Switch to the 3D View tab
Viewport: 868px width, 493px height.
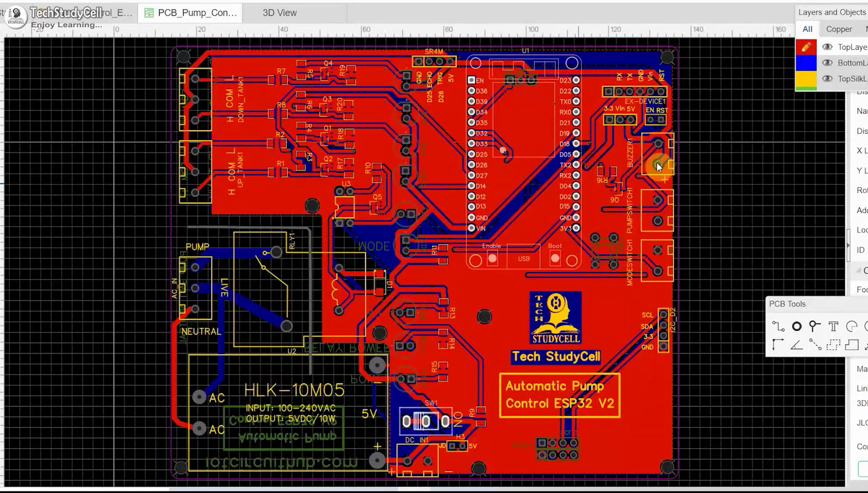pos(279,13)
